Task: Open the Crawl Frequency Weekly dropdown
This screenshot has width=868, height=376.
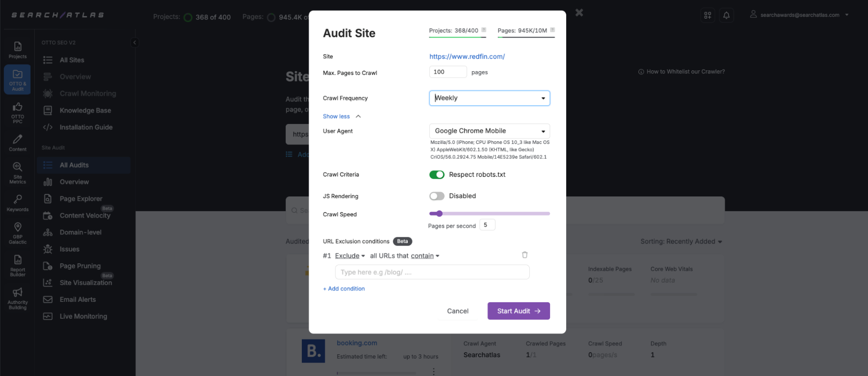Action: [489, 98]
